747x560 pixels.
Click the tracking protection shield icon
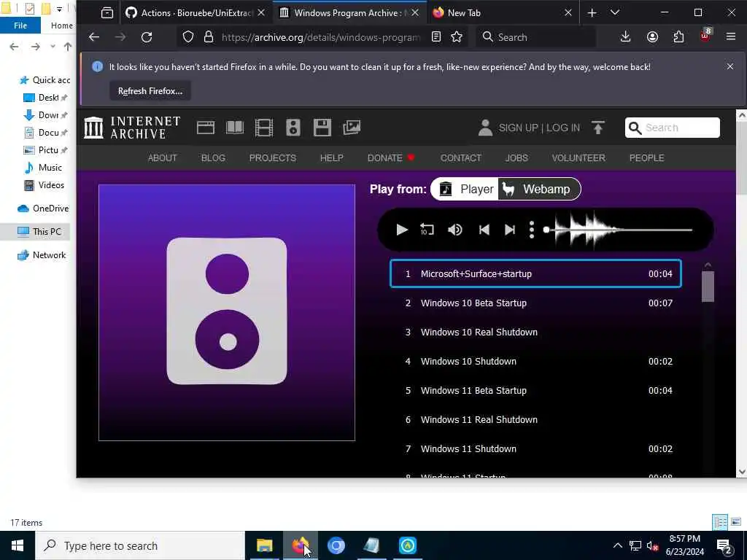(188, 37)
